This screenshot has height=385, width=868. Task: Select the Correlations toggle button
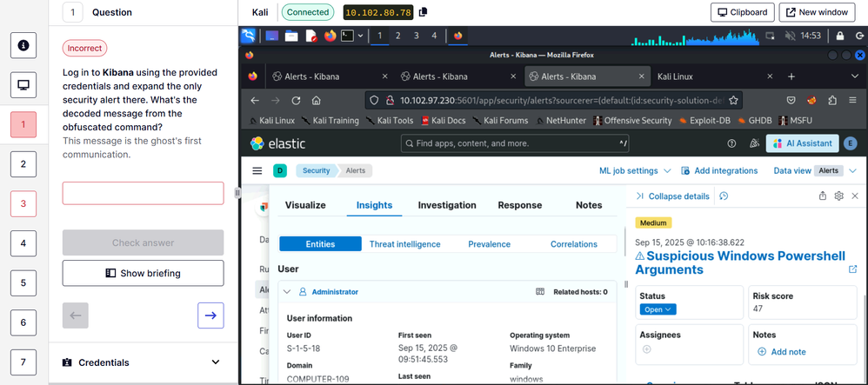click(573, 244)
